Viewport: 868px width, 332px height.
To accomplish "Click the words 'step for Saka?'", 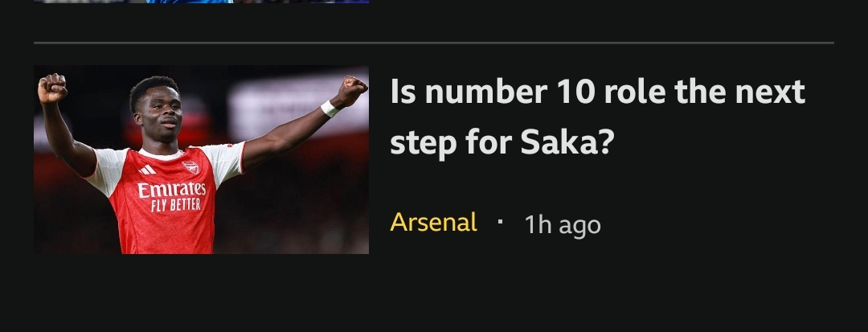I will [x=502, y=142].
